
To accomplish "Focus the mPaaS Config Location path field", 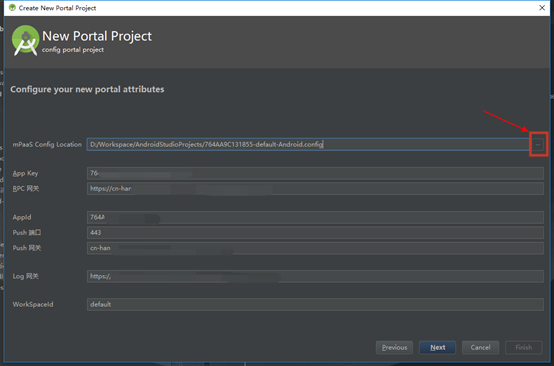I will point(309,144).
